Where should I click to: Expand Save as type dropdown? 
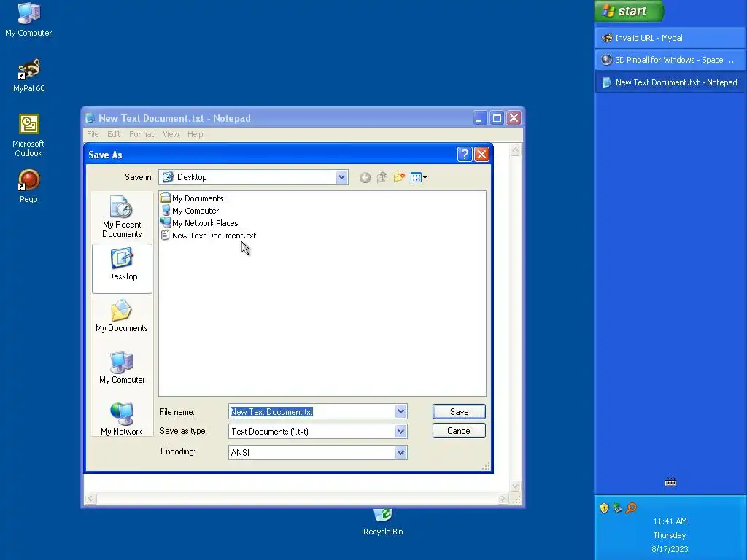tap(400, 432)
